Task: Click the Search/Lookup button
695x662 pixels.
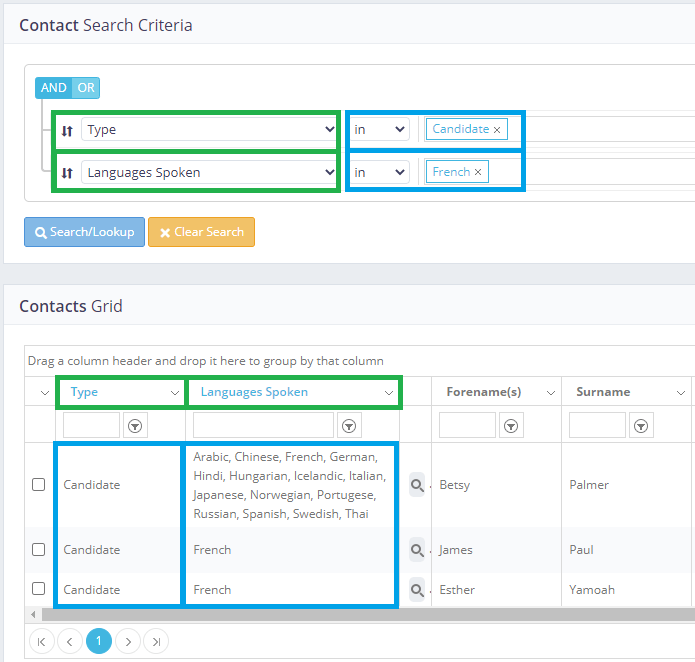Action: pyautogui.click(x=84, y=232)
